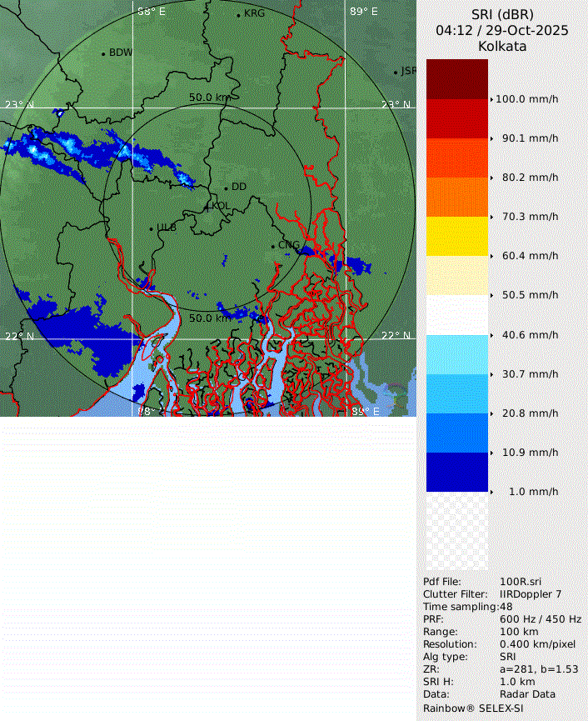Screen dimensions: 588x721
Task: Select the orange 70.3 mm/h legend swatch
Action: [x=456, y=197]
